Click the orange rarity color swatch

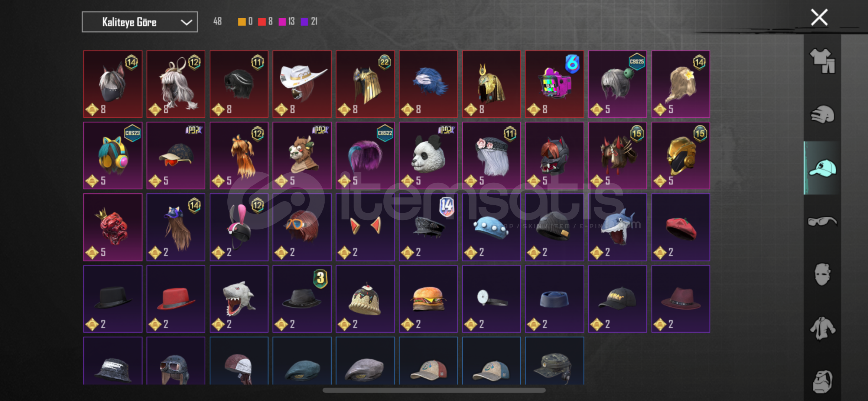point(241,22)
